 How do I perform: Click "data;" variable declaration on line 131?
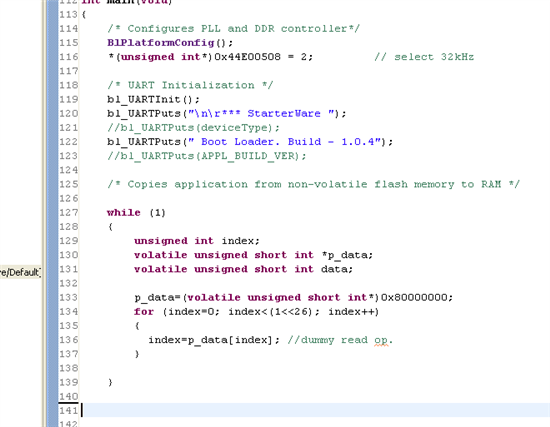click(337, 269)
